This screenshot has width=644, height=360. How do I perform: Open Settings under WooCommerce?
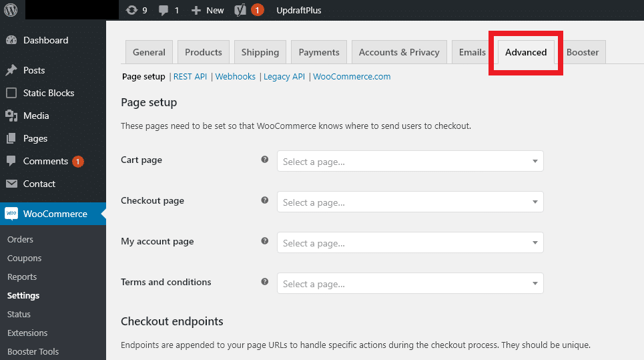tap(23, 295)
